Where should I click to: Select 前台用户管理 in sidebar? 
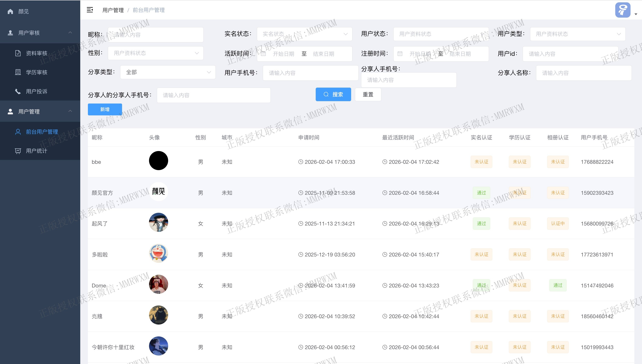coord(42,132)
